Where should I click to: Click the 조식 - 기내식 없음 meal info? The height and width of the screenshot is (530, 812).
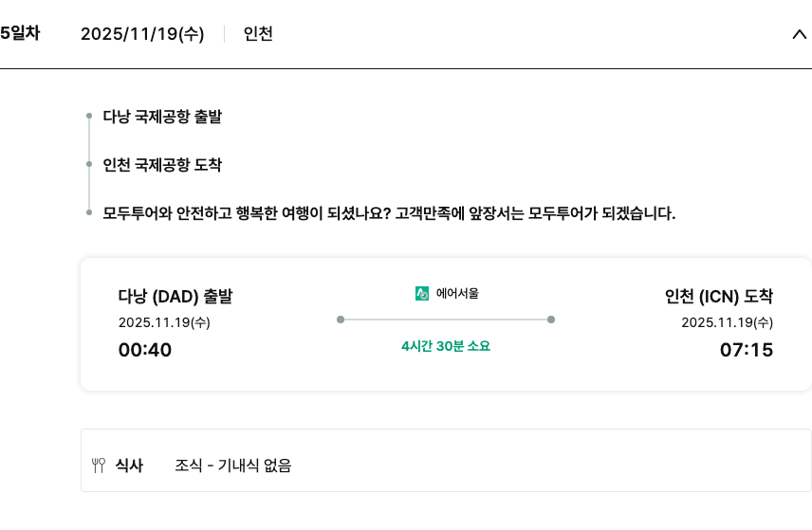233,466
